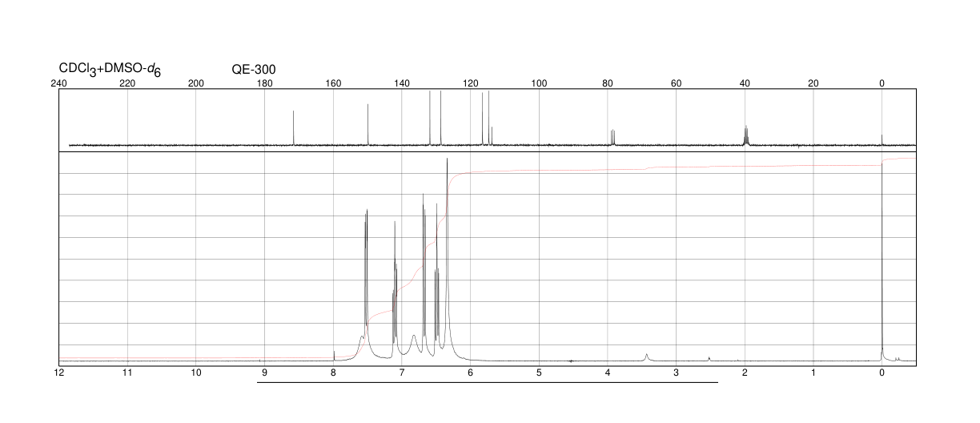
Task: Click the 8 tick label on proton axis
Action: [333, 373]
